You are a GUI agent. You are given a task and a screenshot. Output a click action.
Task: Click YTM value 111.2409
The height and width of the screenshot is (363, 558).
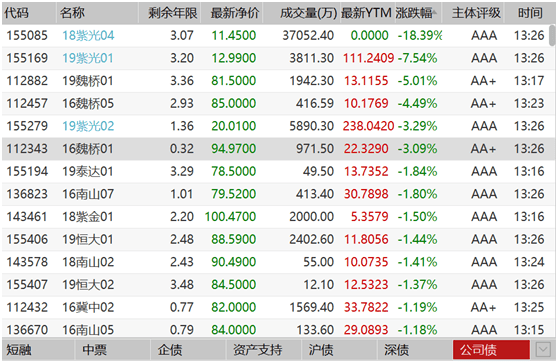[x=368, y=58]
